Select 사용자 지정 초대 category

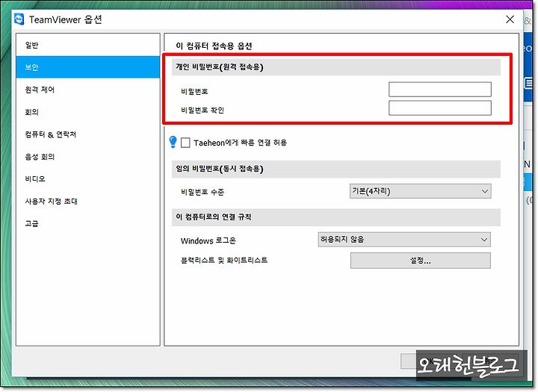(x=87, y=201)
